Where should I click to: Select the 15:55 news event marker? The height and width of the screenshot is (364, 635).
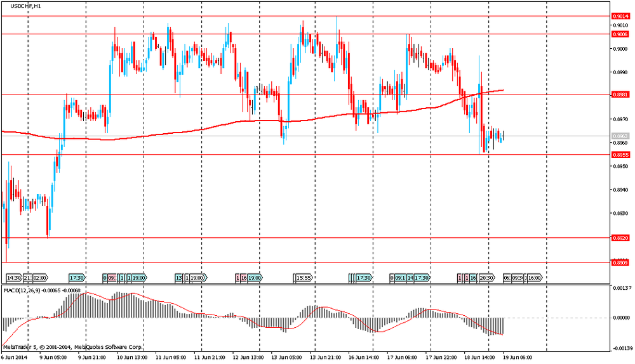tap(304, 278)
